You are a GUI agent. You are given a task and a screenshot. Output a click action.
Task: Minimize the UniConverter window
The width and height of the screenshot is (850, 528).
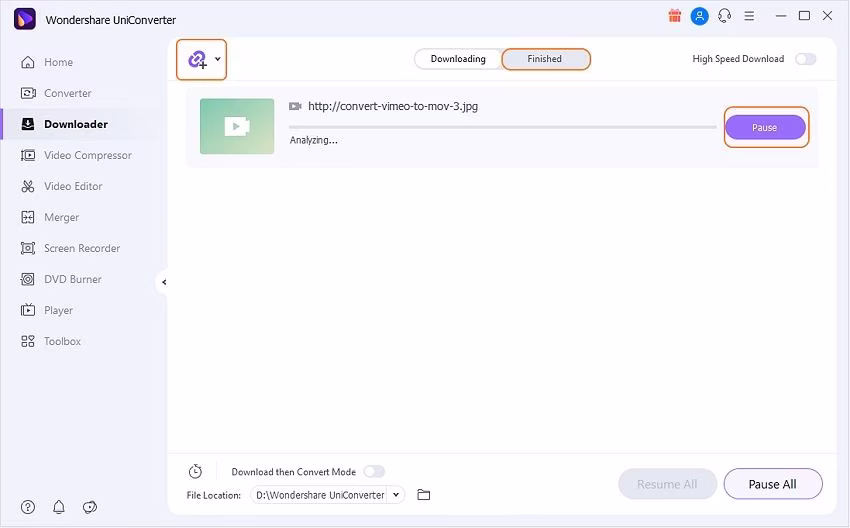[x=781, y=16]
